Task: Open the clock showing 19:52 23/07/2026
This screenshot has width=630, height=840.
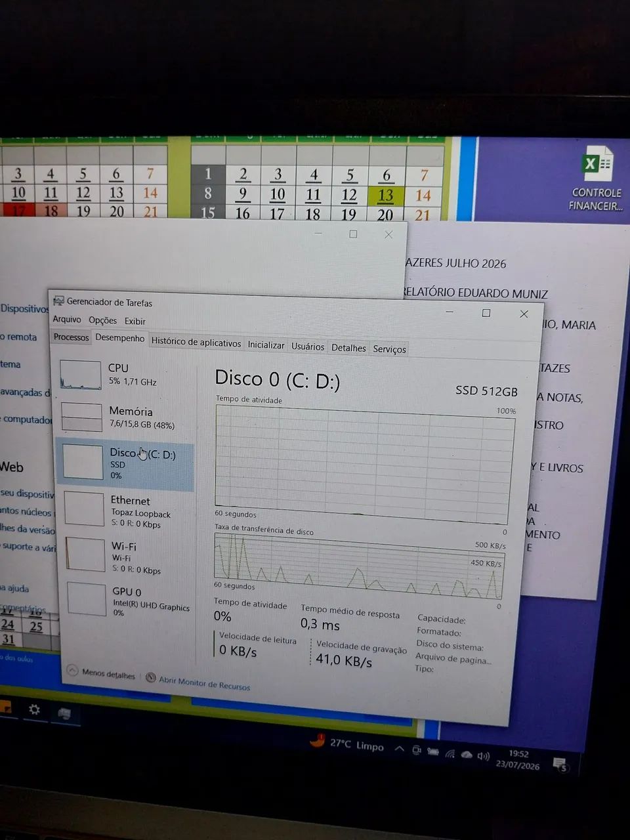Action: (x=518, y=760)
